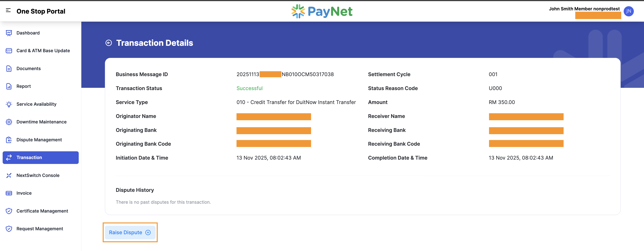This screenshot has width=644, height=251.
Task: Click the Initiation Date & Time value
Action: [x=269, y=158]
